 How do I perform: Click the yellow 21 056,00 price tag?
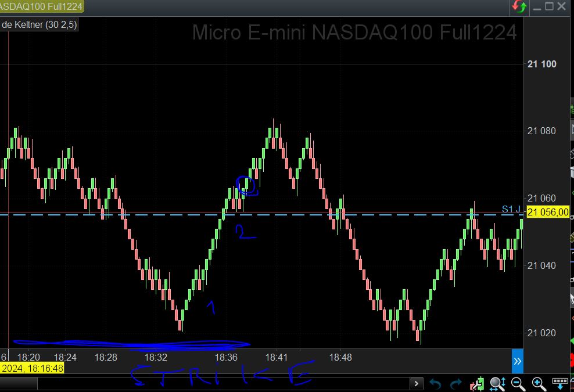[548, 212]
